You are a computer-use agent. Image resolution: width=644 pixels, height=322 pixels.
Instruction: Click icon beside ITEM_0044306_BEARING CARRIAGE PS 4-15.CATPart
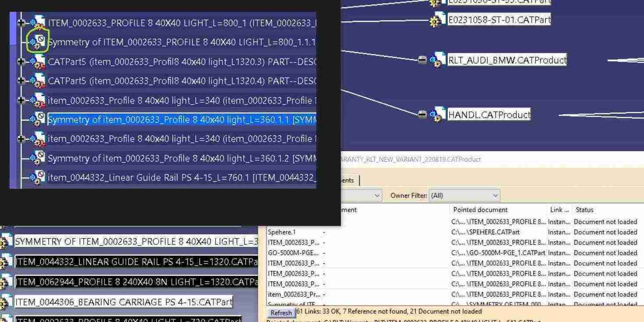(6, 302)
